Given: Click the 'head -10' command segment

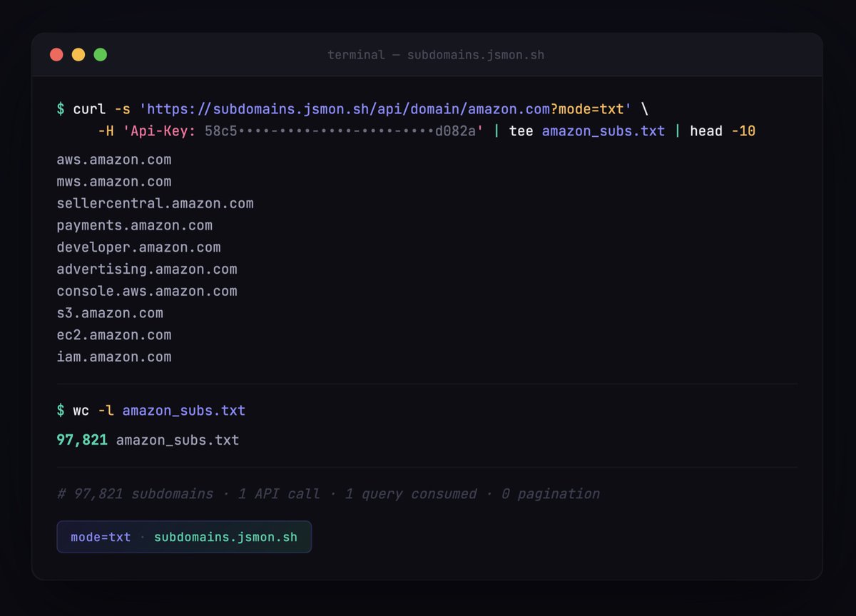Looking at the screenshot, I should tap(723, 131).
